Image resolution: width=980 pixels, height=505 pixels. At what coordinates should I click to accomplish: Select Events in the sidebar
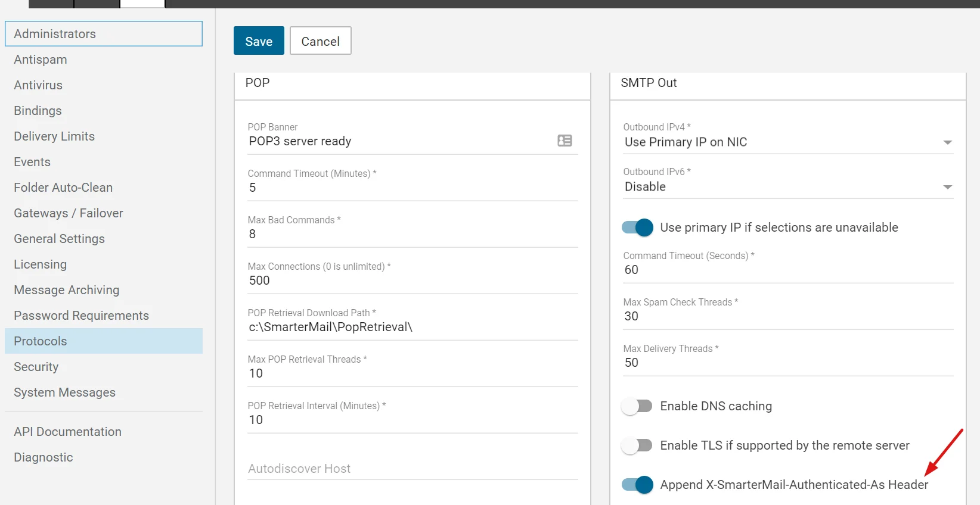pyautogui.click(x=104, y=162)
